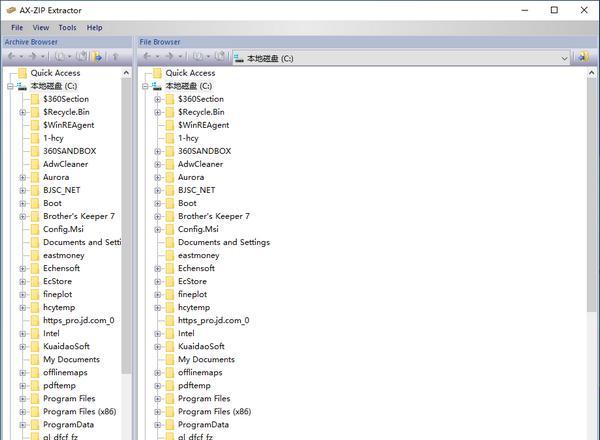This screenshot has width=600, height=440.
Task: Open Archive Browser forward-history dropdown arrow
Action: pyautogui.click(x=43, y=57)
